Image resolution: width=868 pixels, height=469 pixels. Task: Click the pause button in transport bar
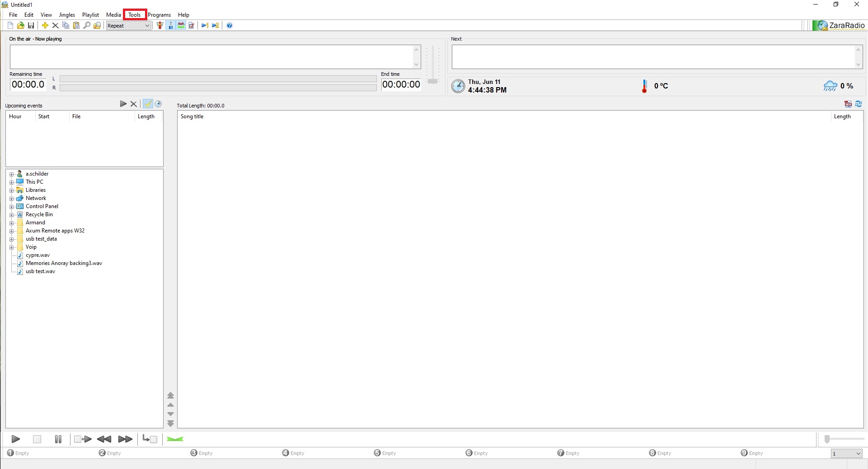(58, 439)
